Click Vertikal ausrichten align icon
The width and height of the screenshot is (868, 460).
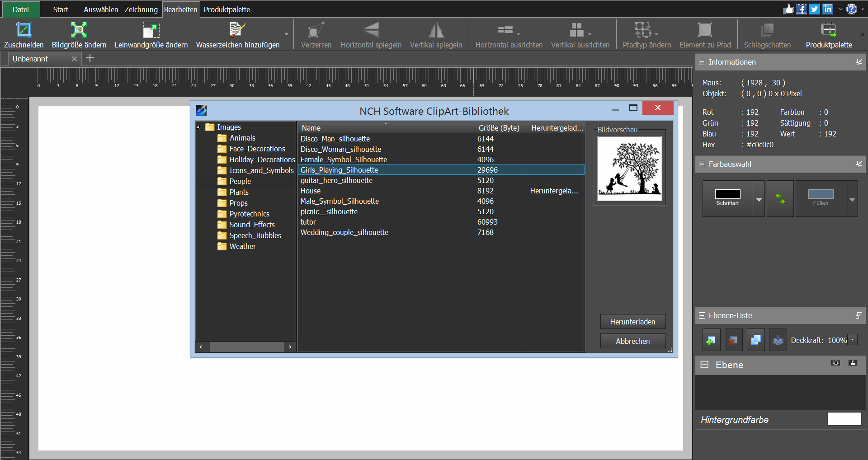tap(576, 30)
